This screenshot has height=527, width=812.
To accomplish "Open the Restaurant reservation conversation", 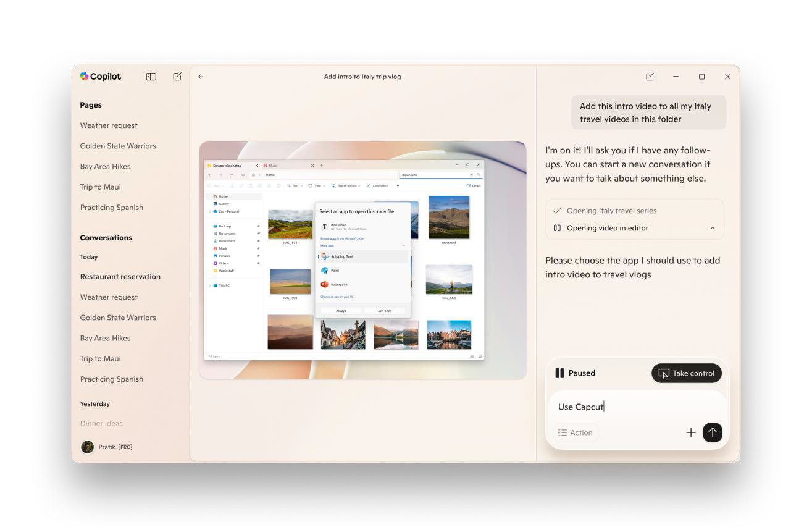I will (x=120, y=277).
